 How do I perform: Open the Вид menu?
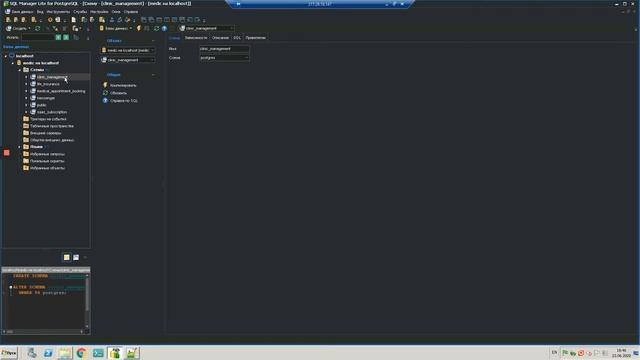(x=40, y=12)
